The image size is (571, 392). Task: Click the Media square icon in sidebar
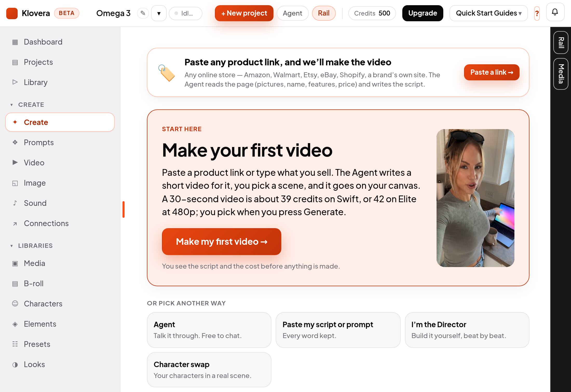click(x=15, y=263)
